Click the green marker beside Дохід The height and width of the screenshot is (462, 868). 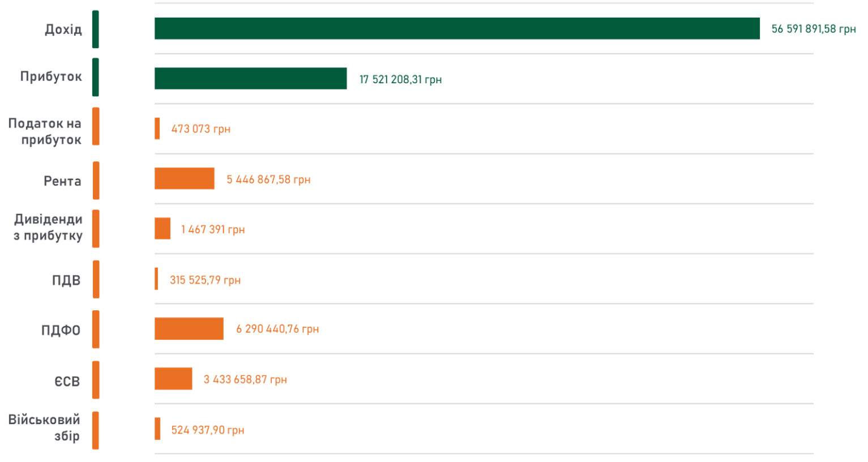pyautogui.click(x=96, y=29)
